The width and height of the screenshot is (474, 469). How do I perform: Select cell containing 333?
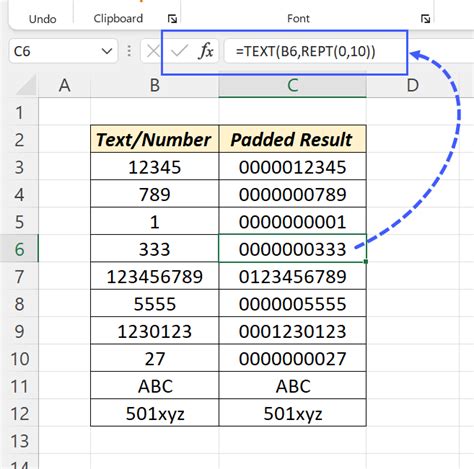(x=155, y=249)
